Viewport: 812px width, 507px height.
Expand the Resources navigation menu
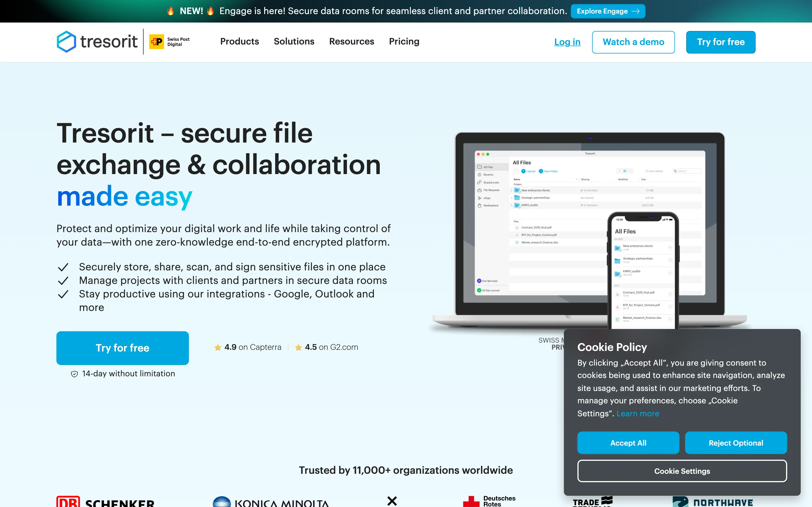tap(351, 42)
